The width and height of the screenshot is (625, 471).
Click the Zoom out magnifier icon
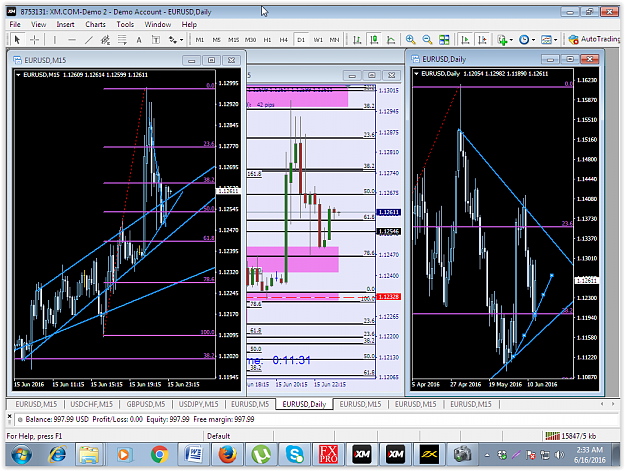pyautogui.click(x=427, y=39)
